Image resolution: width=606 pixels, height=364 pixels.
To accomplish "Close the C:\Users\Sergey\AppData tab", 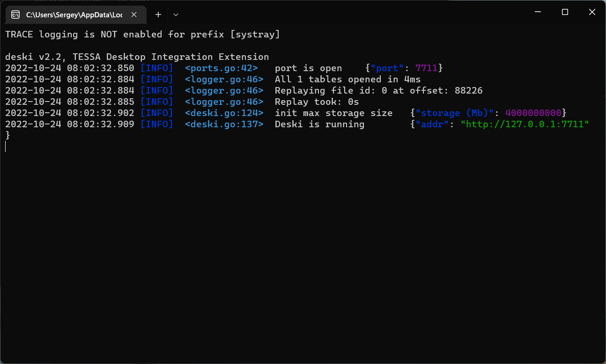I will tap(134, 15).
